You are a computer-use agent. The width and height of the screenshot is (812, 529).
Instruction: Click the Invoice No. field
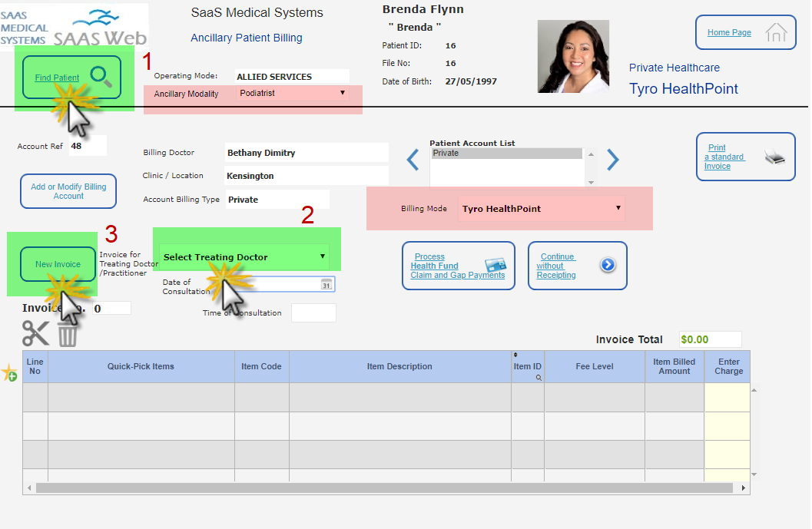111,309
